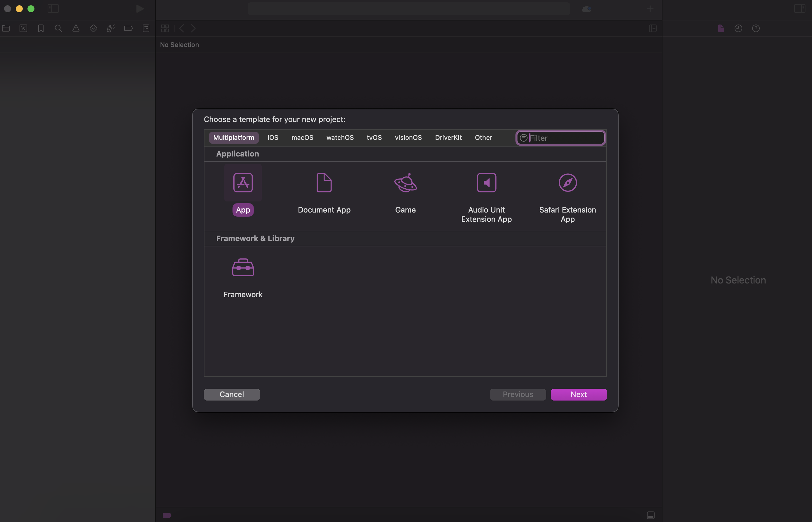Screen dimensions: 812x522
Task: Select the Safari Extension App icon
Action: (x=568, y=182)
